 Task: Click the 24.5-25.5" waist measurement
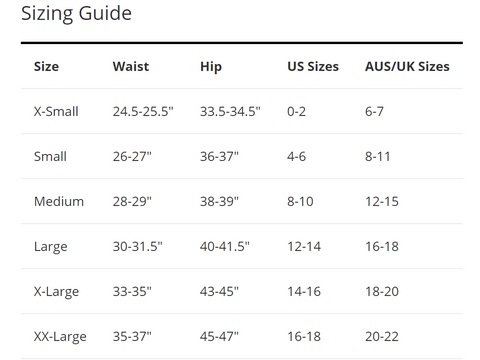(x=143, y=111)
